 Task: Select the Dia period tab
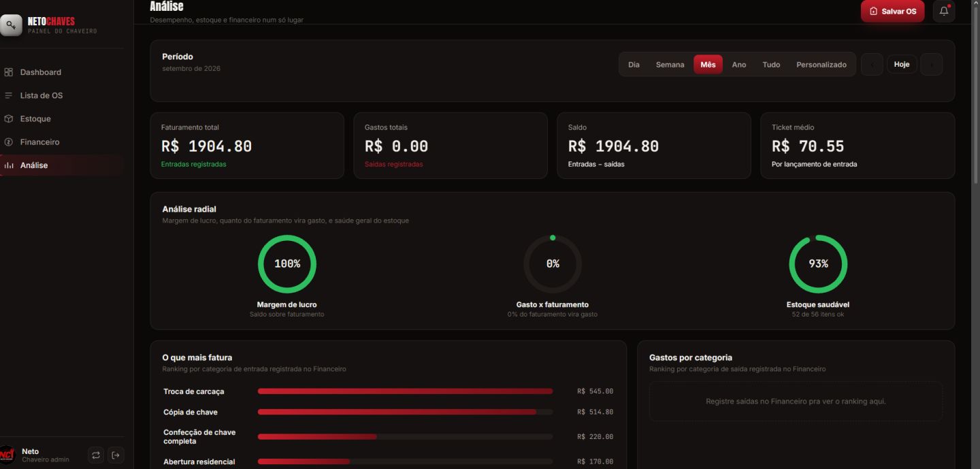click(x=634, y=65)
